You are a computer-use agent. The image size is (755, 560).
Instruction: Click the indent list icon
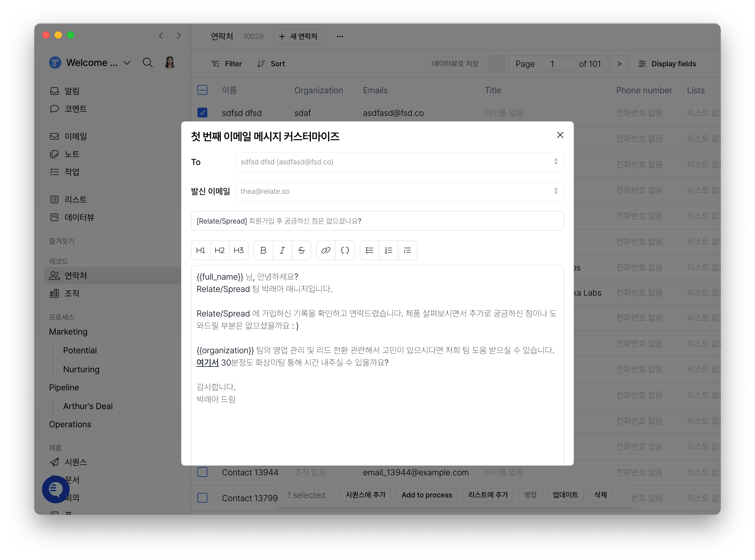pos(407,250)
